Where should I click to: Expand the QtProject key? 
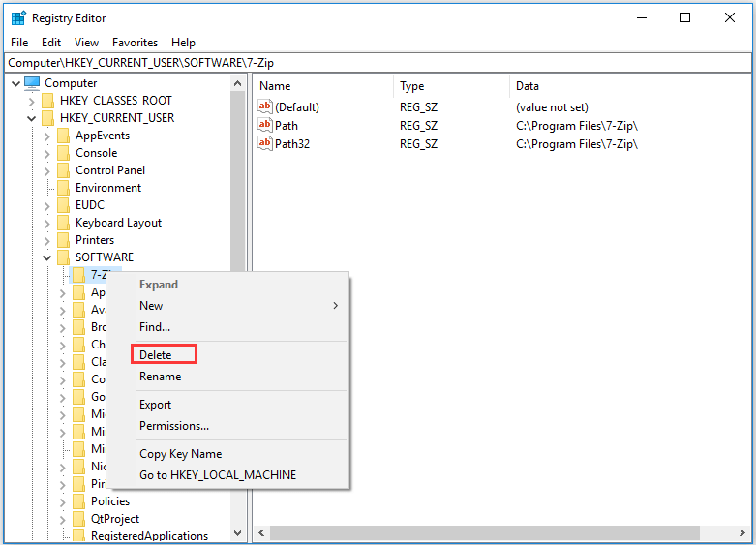coord(62,519)
